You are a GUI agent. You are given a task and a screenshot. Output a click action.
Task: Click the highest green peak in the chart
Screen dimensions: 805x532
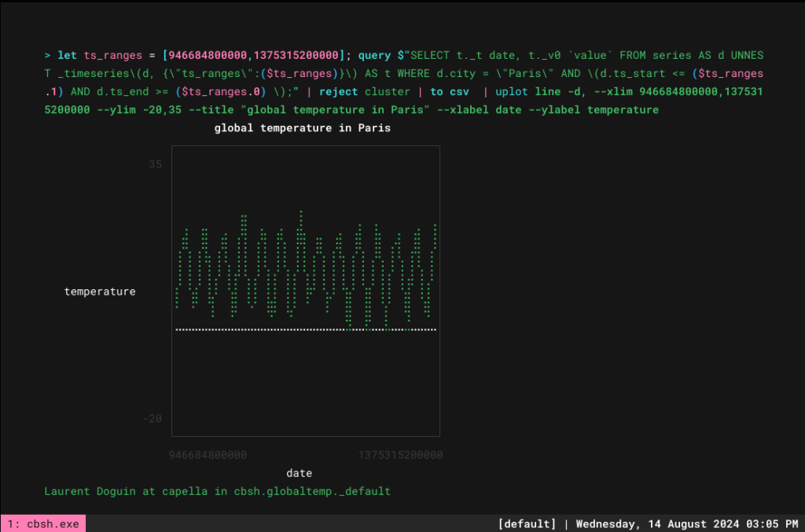(301, 212)
